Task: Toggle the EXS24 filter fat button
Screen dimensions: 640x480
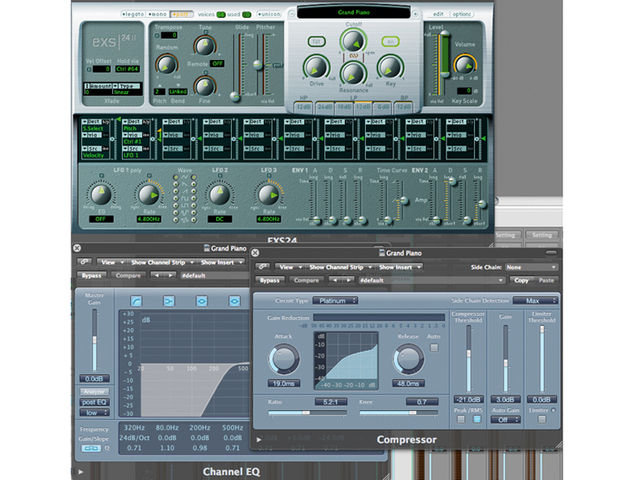Action: point(316,41)
